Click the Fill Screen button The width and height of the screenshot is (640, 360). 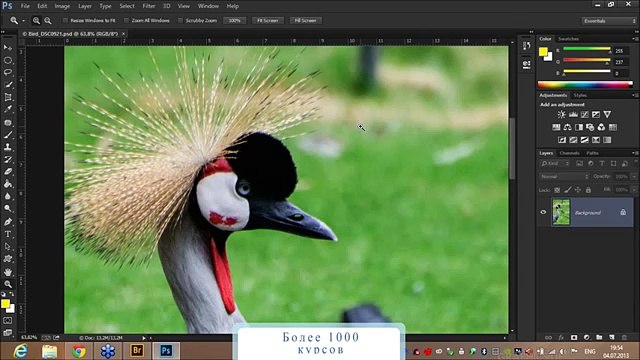coord(305,20)
